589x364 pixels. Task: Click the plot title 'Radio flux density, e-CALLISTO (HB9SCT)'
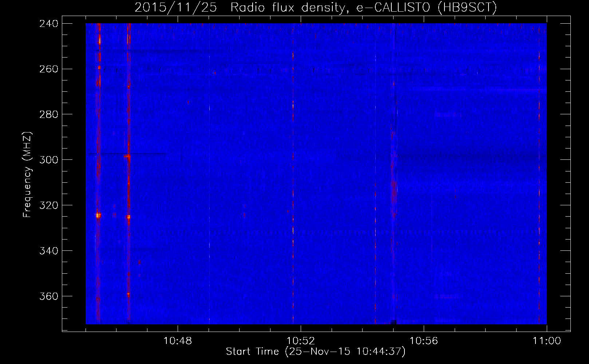[364, 8]
